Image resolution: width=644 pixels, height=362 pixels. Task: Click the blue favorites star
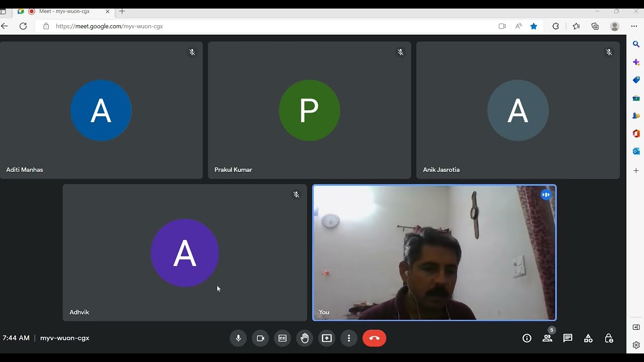click(x=534, y=26)
